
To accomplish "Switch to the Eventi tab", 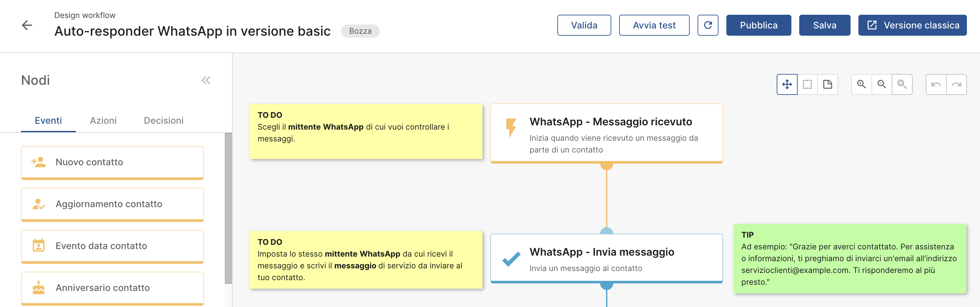I will [48, 121].
